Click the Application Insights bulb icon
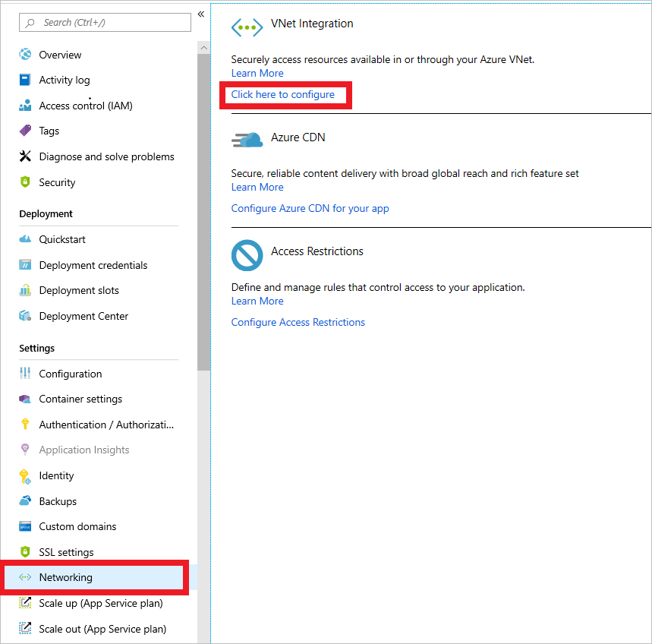652x644 pixels. [x=25, y=450]
